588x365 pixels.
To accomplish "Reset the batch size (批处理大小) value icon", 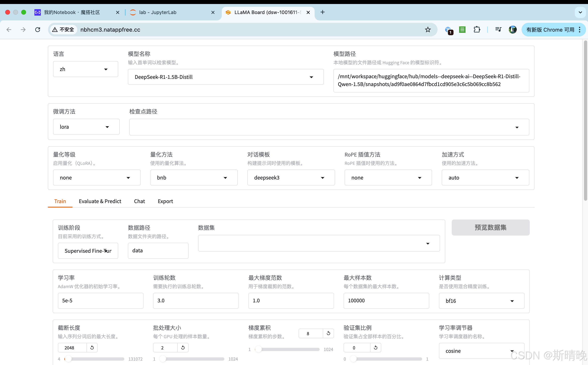I will (183, 348).
